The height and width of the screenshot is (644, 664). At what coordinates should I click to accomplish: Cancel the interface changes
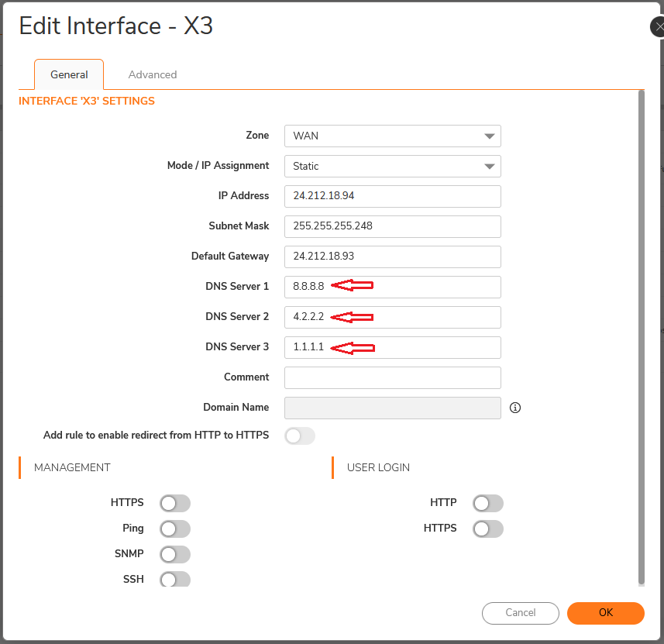pos(520,613)
